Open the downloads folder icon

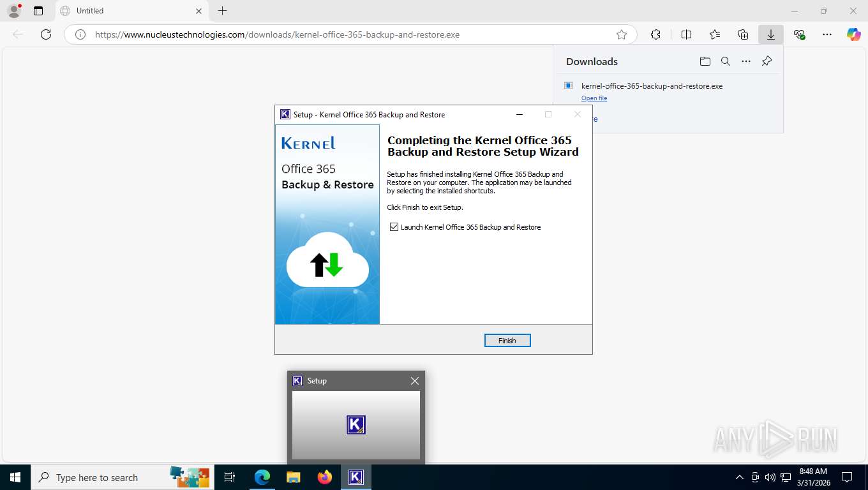click(x=705, y=61)
